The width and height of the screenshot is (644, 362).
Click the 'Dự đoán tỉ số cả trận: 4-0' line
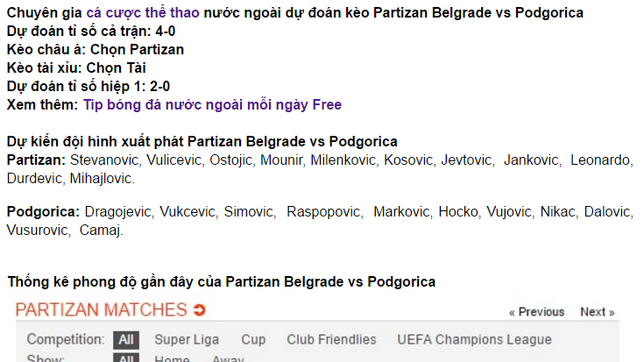[x=91, y=32]
